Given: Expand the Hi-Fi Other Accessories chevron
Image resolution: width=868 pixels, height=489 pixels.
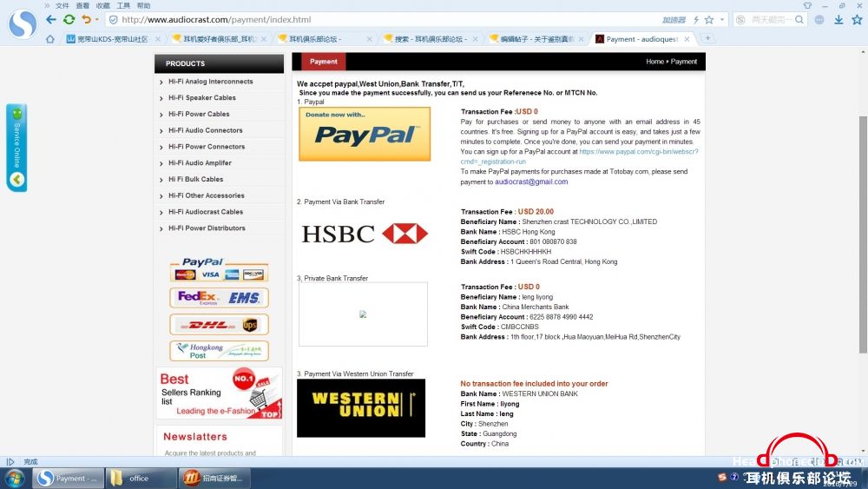Looking at the screenshot, I should 161,196.
